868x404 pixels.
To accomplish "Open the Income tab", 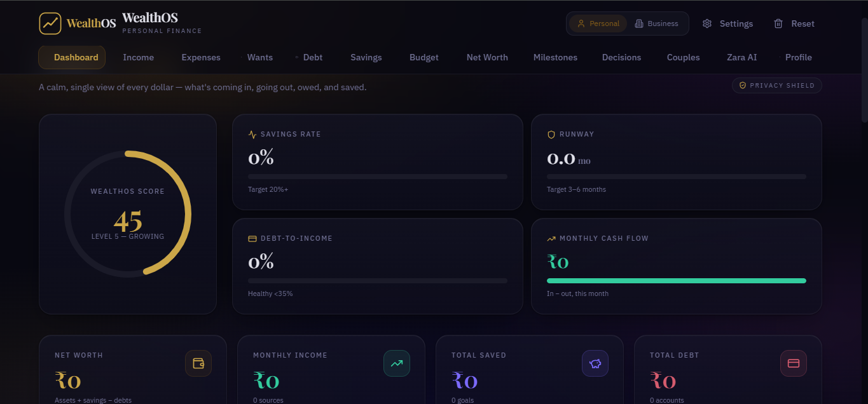I will pos(139,57).
